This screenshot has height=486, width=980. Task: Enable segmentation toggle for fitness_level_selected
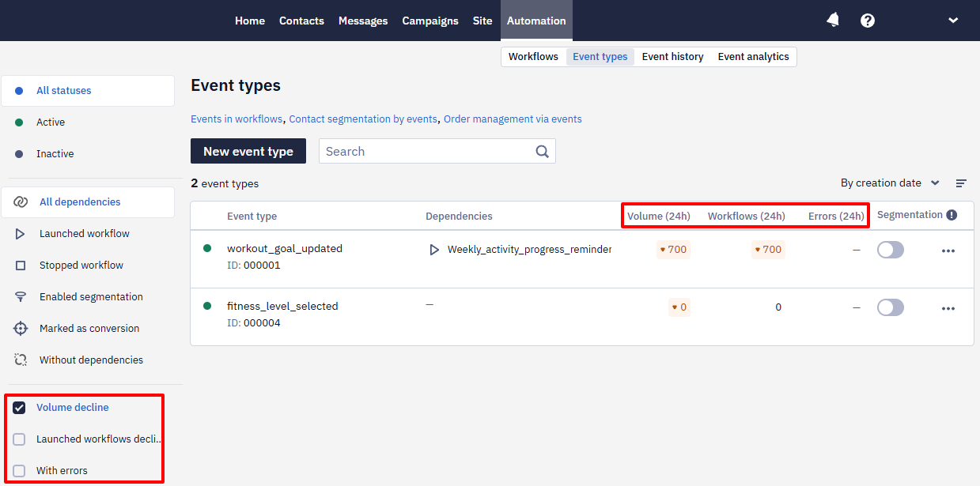click(891, 307)
